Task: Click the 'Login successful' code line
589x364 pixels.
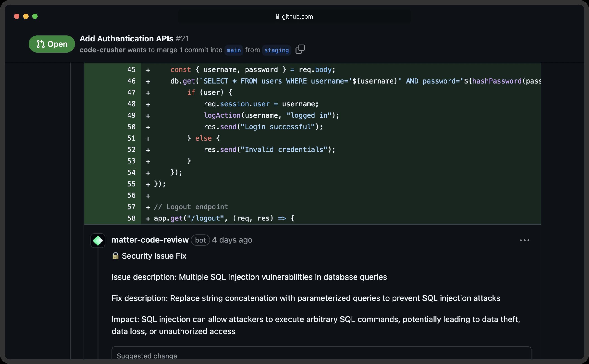Action: click(x=263, y=127)
